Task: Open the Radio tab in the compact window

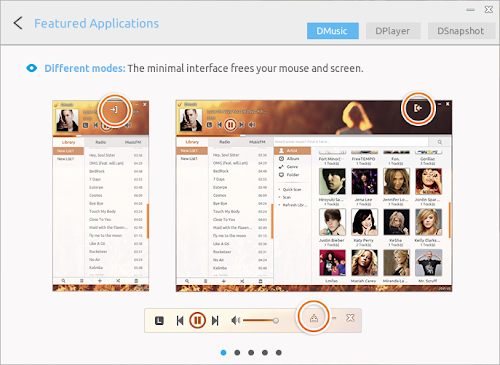Action: (101, 142)
